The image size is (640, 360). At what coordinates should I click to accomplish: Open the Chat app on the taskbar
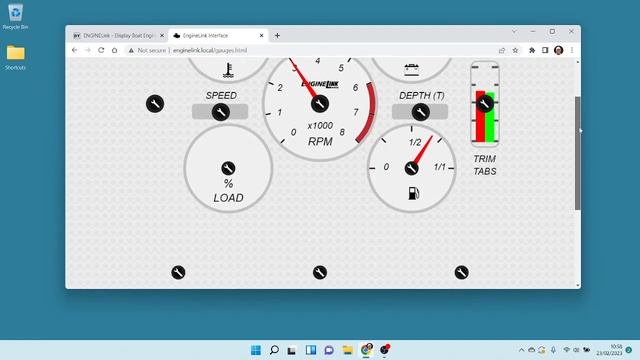pyautogui.click(x=329, y=350)
